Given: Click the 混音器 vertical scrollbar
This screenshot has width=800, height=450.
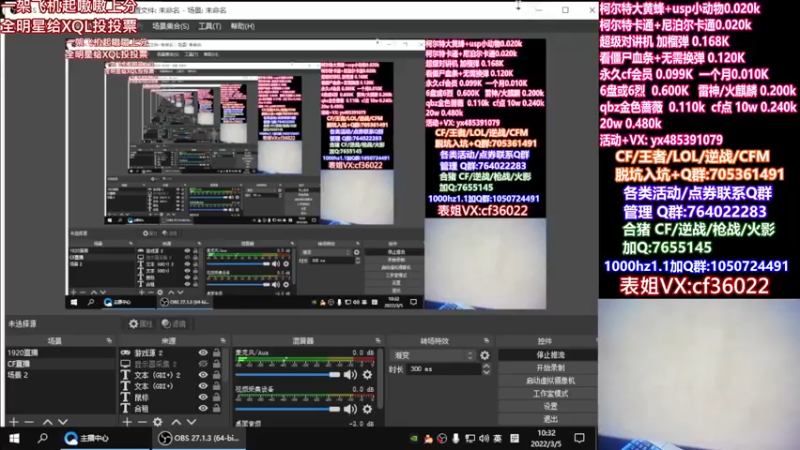Looking at the screenshot, I should pyautogui.click(x=382, y=380).
